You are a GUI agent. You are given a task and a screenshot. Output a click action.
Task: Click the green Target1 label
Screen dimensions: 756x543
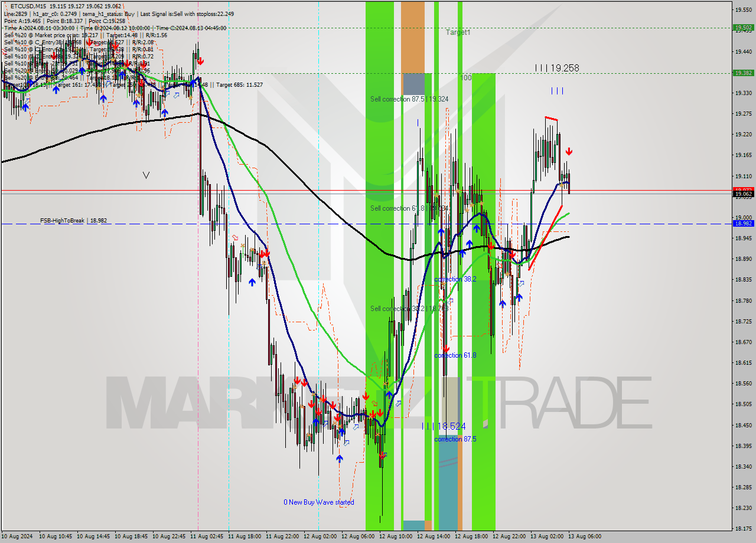coord(458,32)
